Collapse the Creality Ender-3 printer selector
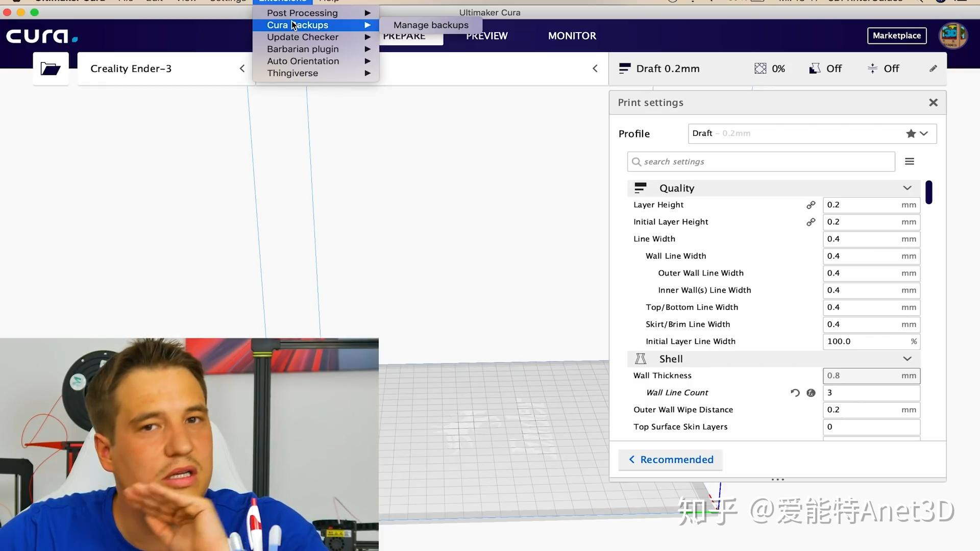 click(x=242, y=69)
